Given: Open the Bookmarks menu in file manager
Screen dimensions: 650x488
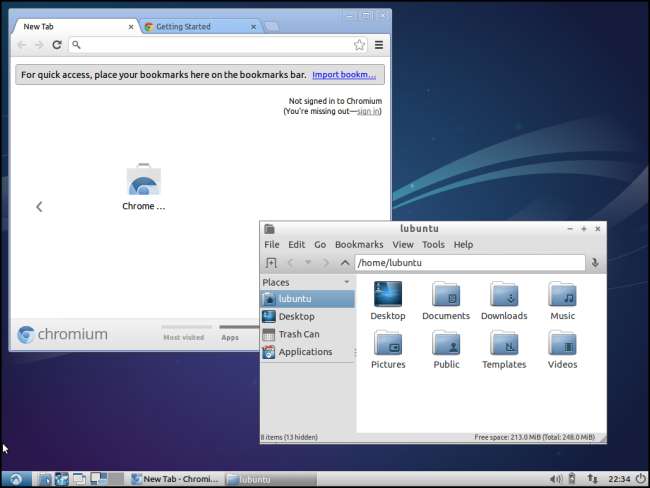Looking at the screenshot, I should 359,244.
